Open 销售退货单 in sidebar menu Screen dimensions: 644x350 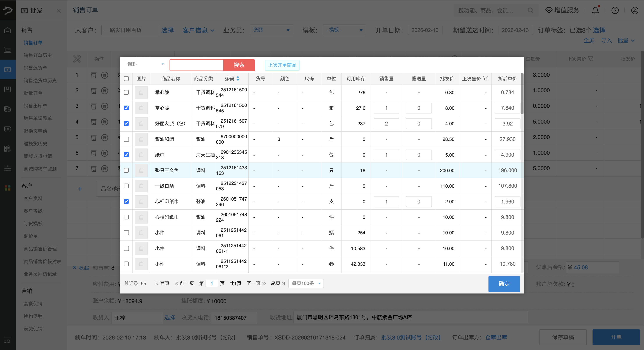(x=35, y=68)
